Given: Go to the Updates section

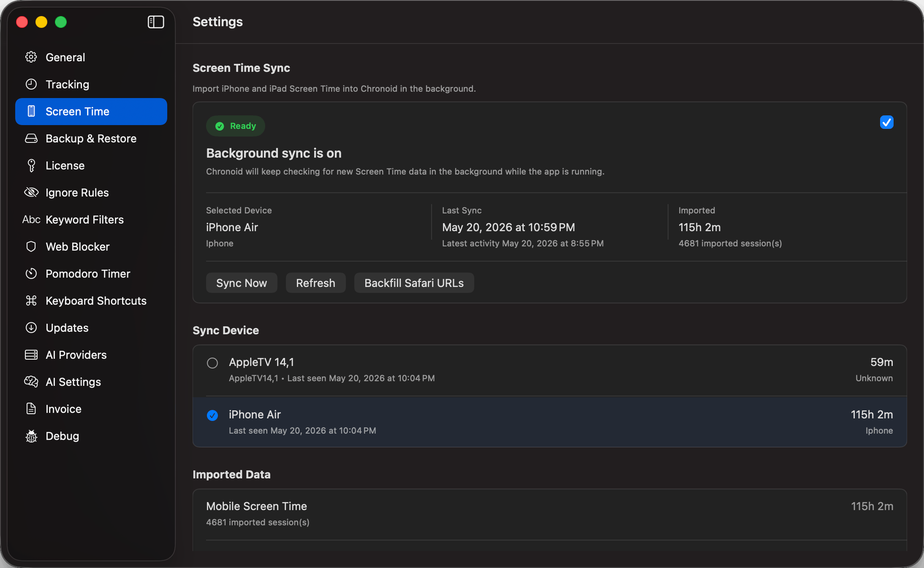Looking at the screenshot, I should 91,328.
